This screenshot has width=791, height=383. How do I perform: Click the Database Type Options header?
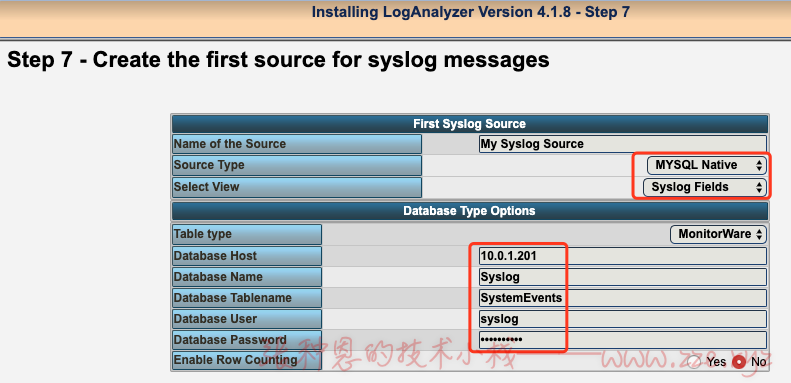pos(470,211)
